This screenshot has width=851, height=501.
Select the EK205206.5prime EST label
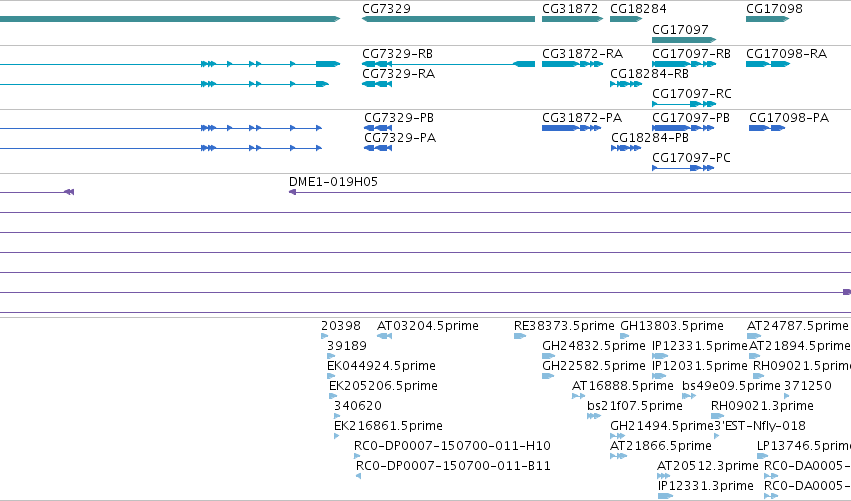[x=383, y=386]
